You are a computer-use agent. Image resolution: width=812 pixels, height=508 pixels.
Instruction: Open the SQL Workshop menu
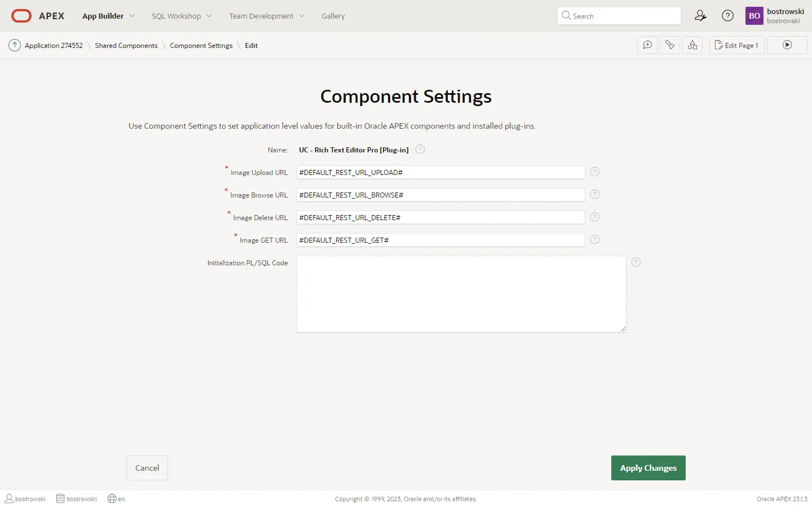(176, 16)
